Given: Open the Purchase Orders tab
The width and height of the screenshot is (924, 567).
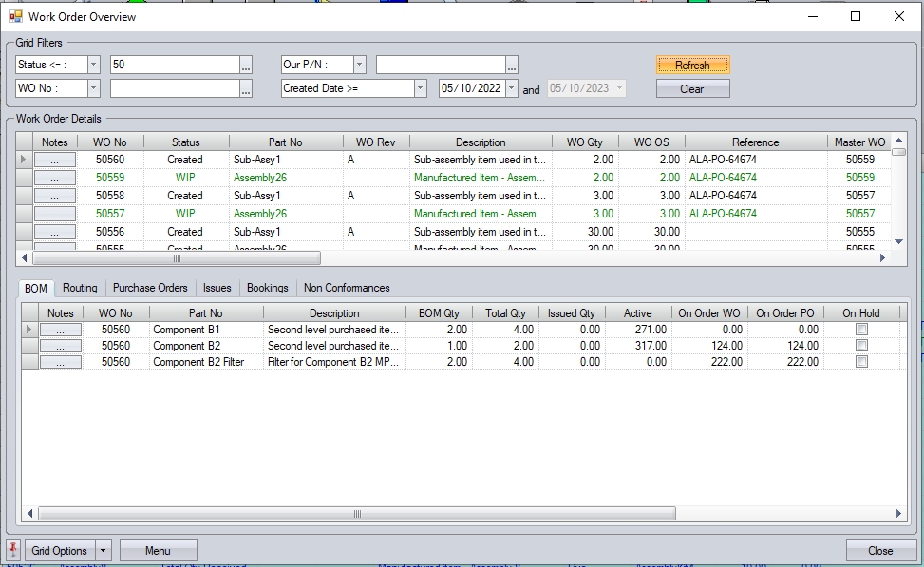Looking at the screenshot, I should [x=150, y=288].
